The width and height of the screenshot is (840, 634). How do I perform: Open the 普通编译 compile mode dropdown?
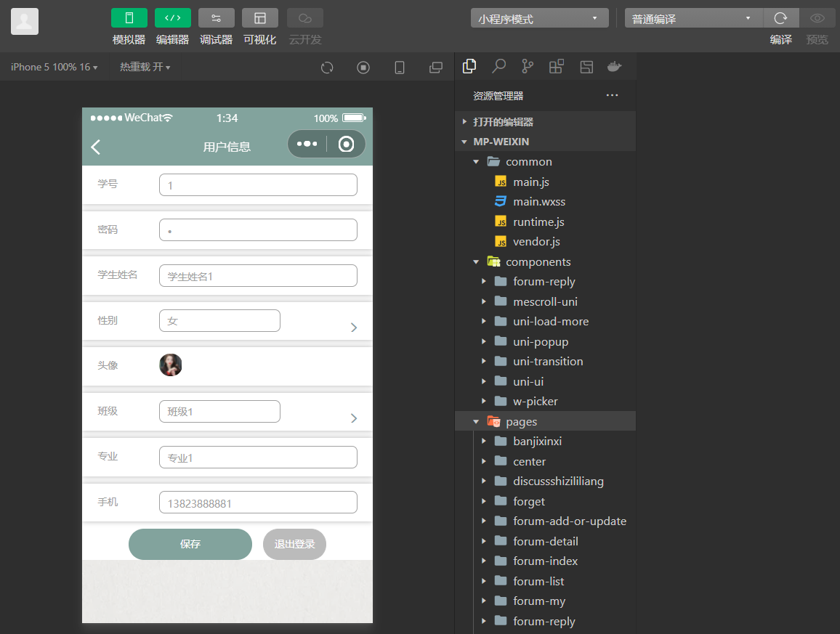tap(693, 18)
